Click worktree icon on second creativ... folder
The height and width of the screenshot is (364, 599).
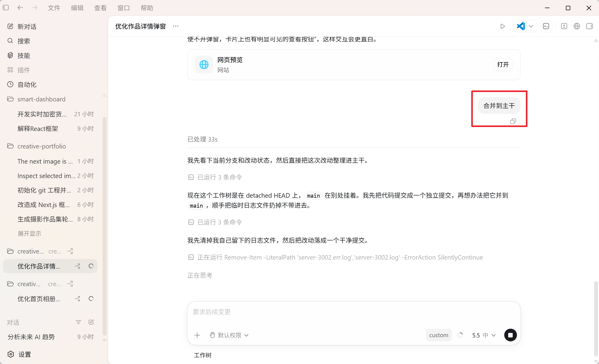[70, 284]
